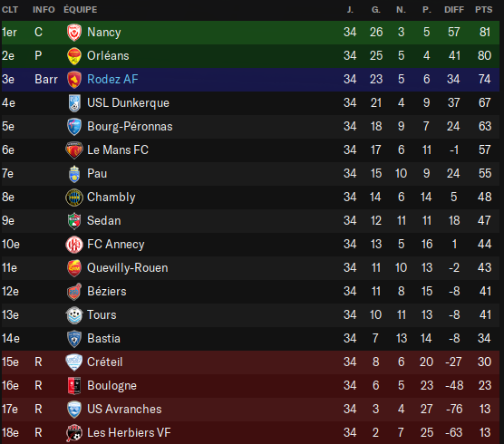
Task: Open the FC Annecy crest icon
Action: pos(74,245)
